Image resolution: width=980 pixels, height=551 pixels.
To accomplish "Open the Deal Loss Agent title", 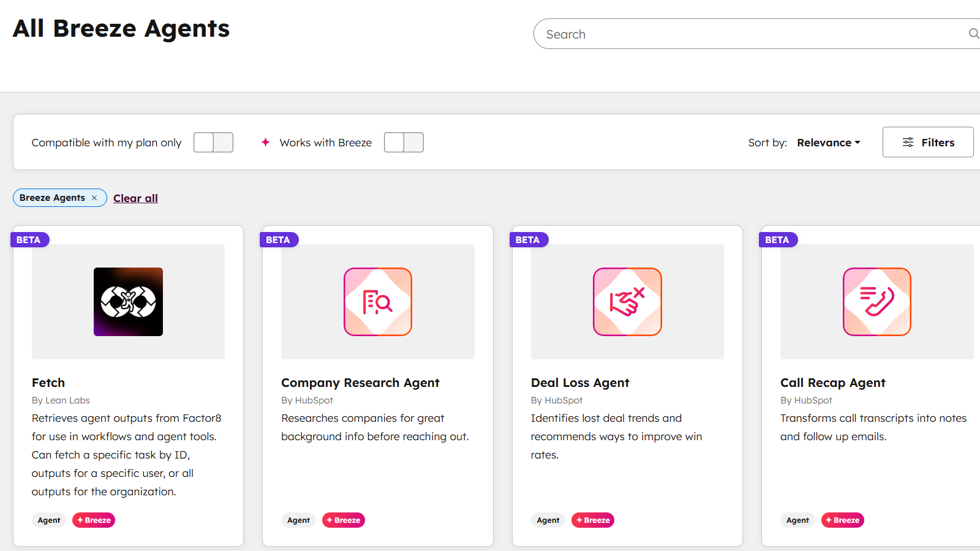I will [x=579, y=383].
